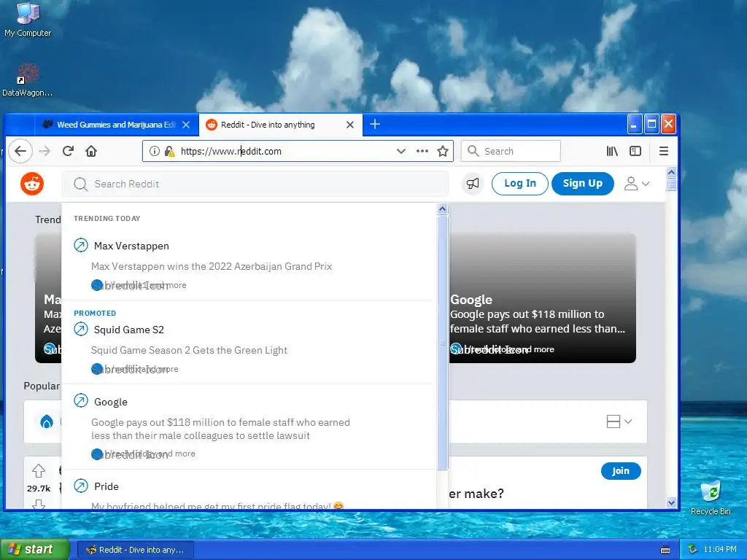Open the Recycle Bin on desktop
Screen dimensions: 747x560
[711, 497]
